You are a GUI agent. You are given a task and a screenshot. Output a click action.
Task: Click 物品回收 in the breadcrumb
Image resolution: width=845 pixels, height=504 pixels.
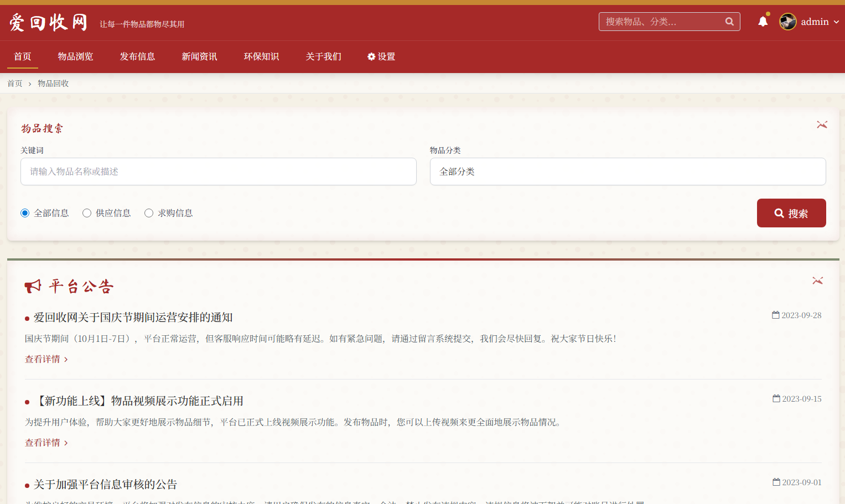coord(53,84)
